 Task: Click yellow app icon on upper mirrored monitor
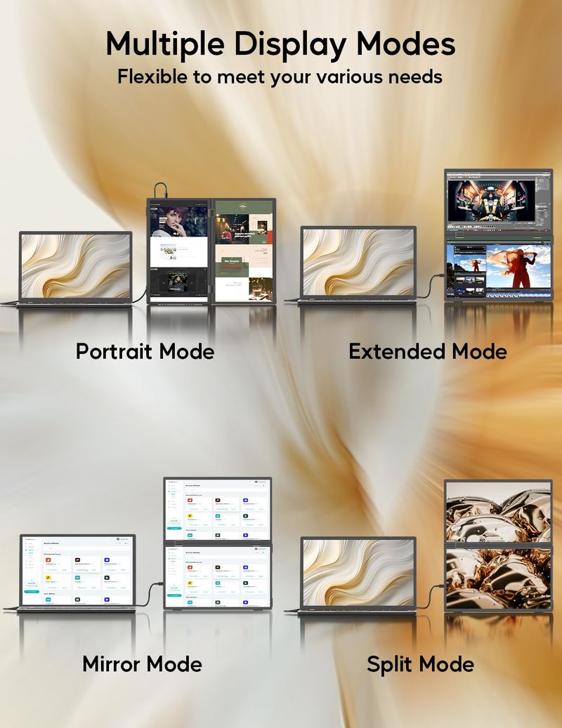[189, 517]
